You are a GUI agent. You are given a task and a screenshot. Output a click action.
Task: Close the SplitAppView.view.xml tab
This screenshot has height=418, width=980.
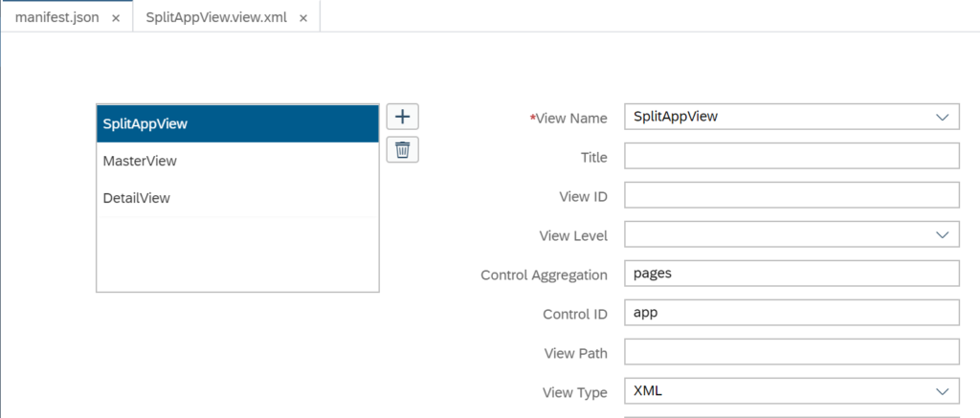point(303,18)
